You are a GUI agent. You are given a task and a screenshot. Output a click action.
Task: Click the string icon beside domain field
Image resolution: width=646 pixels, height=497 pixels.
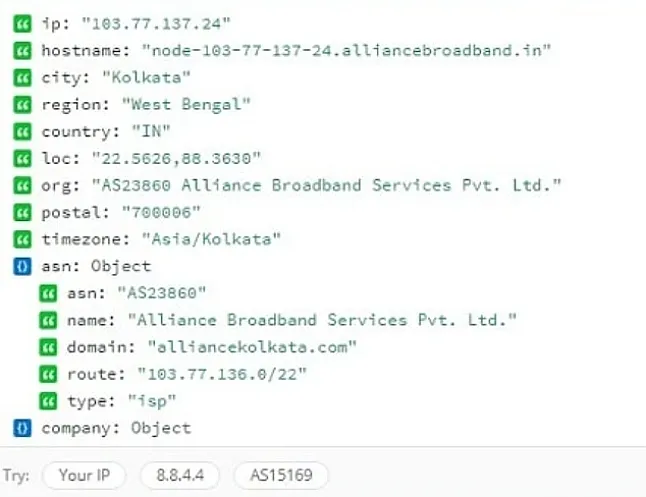[48, 347]
